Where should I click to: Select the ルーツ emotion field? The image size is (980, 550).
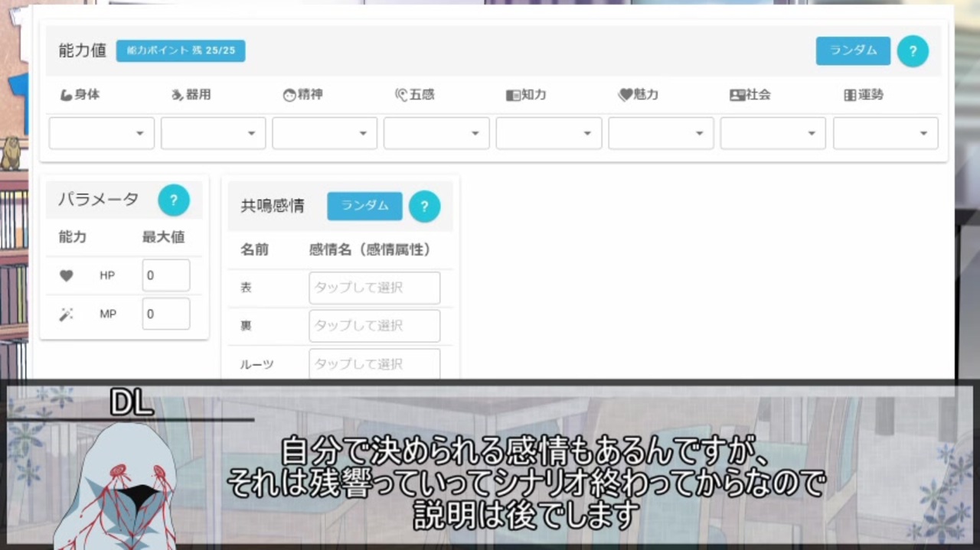(374, 364)
